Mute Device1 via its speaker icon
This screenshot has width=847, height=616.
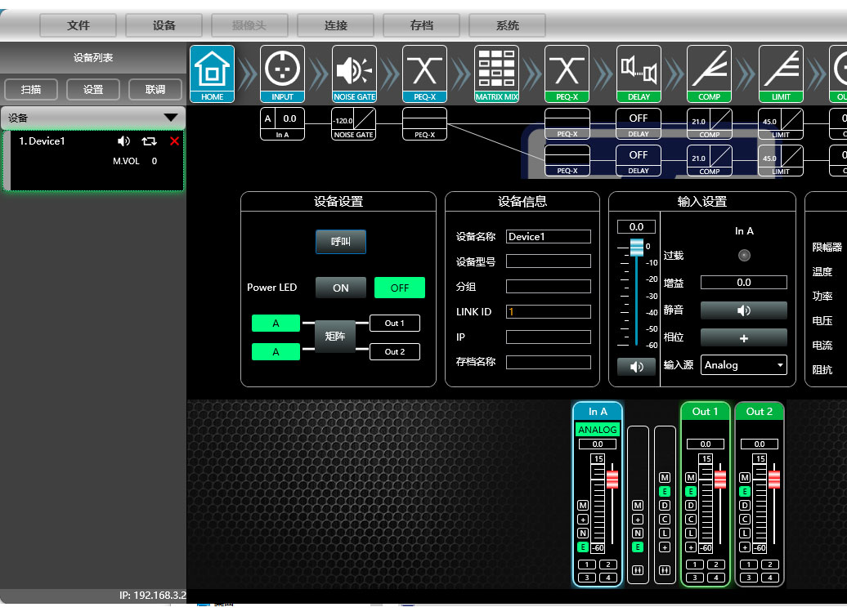coord(123,141)
